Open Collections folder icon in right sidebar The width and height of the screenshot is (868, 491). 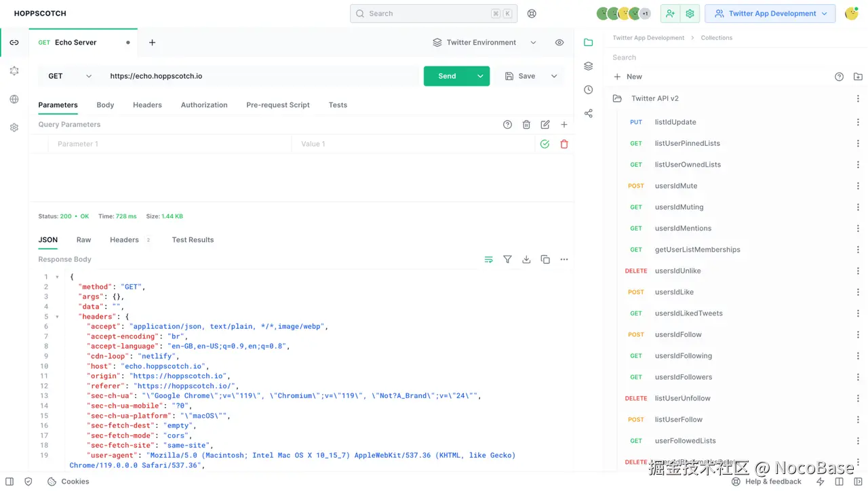tap(588, 42)
